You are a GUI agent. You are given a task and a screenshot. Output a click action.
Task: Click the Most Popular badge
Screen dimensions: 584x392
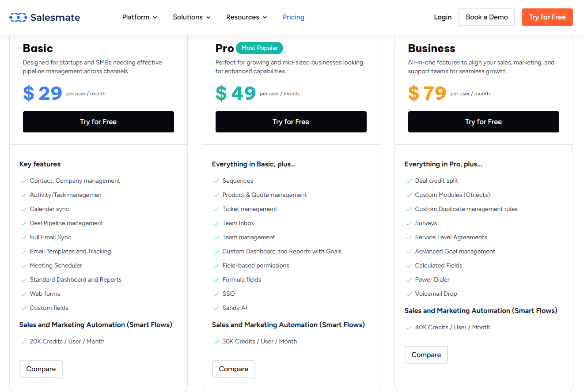(x=259, y=48)
